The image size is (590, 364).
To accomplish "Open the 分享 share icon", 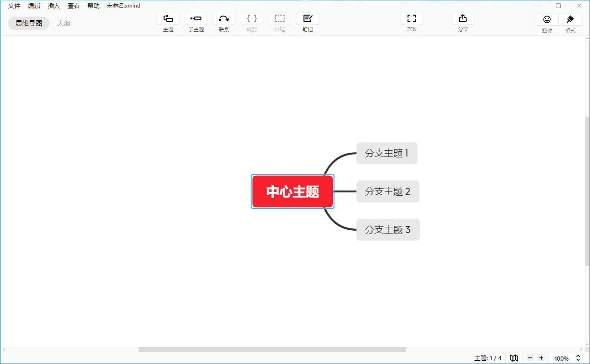I will click(x=463, y=18).
